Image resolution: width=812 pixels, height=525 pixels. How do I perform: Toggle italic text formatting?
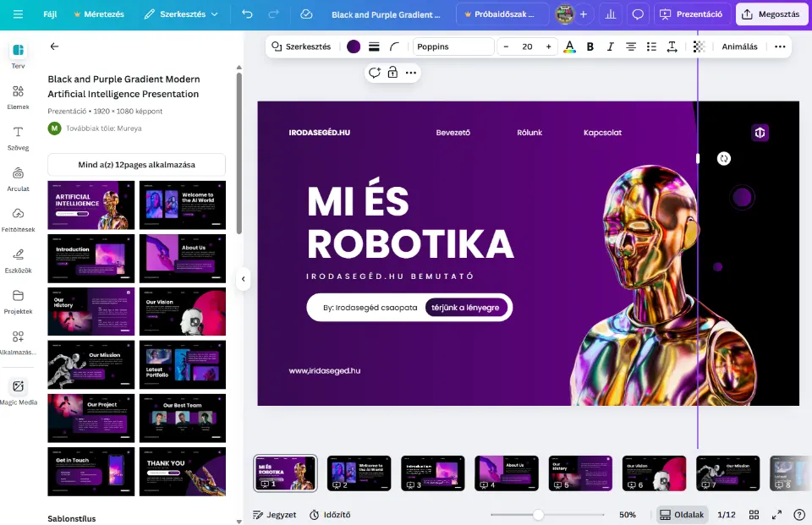click(x=611, y=46)
